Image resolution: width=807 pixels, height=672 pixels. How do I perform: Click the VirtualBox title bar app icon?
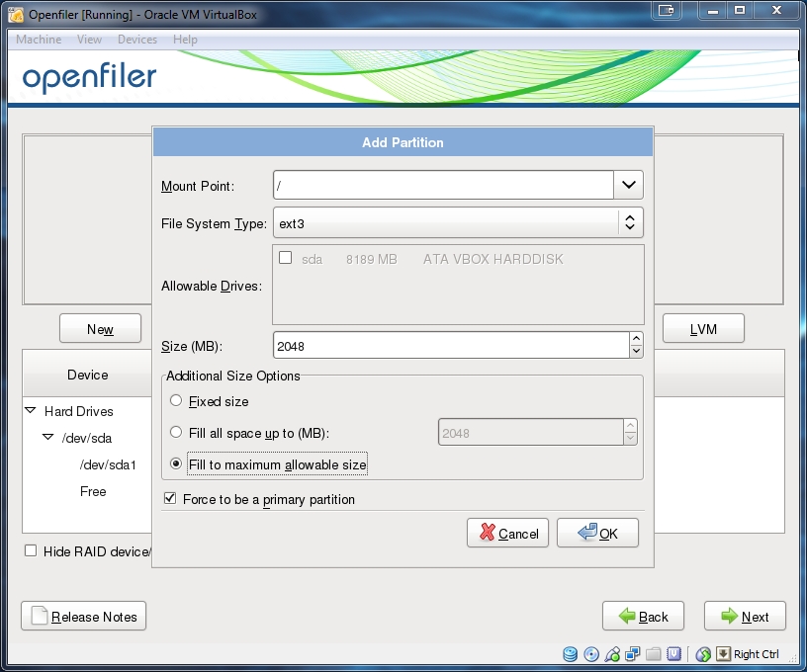tap(17, 13)
